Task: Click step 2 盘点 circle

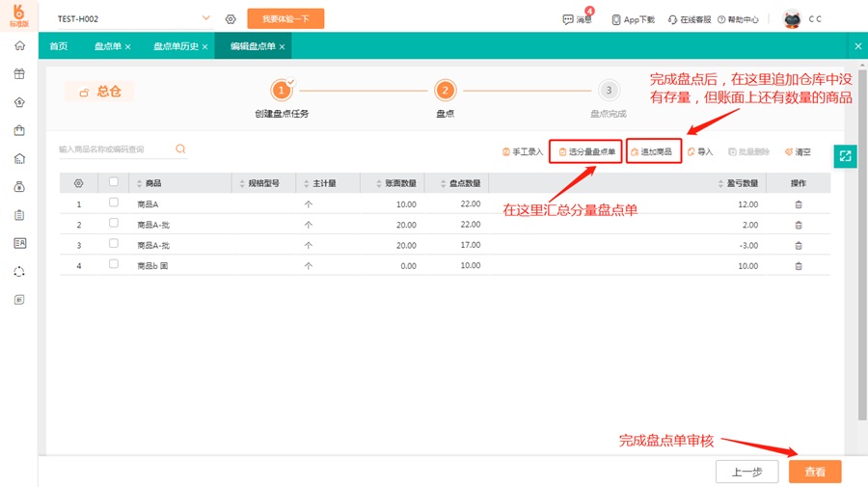Action: click(445, 91)
